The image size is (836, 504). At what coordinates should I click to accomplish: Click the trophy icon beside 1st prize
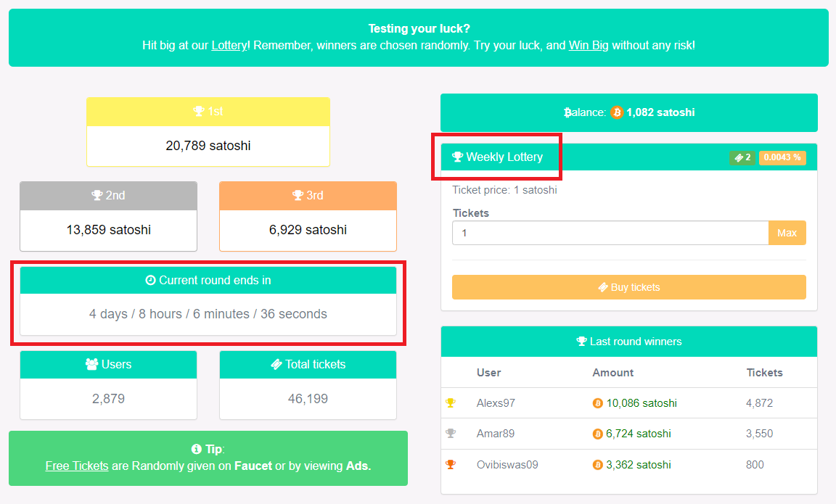[x=198, y=112]
